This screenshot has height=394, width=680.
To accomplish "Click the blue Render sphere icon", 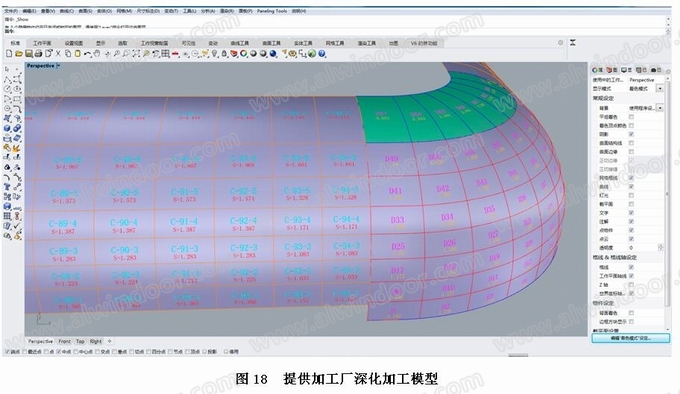I will click(273, 54).
